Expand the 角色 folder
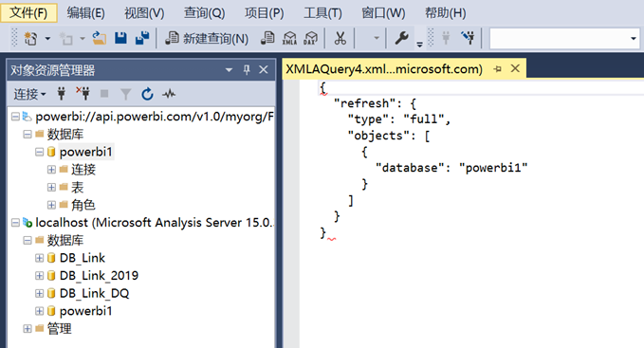This screenshot has width=644, height=348. point(51,205)
